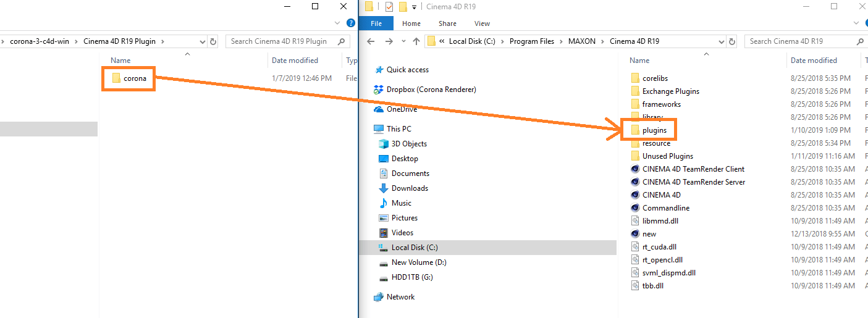Image resolution: width=868 pixels, height=318 pixels.
Task: Open the View ribbon tab
Action: click(x=482, y=23)
